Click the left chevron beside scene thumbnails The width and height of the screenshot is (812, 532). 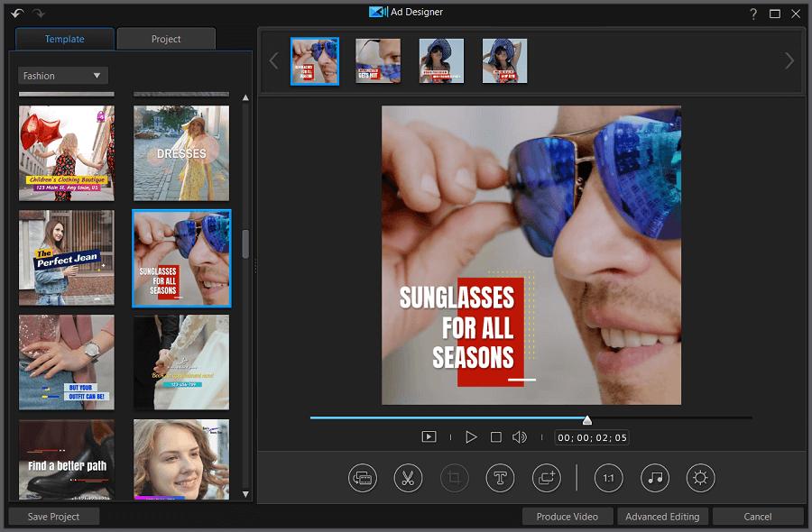point(273,60)
